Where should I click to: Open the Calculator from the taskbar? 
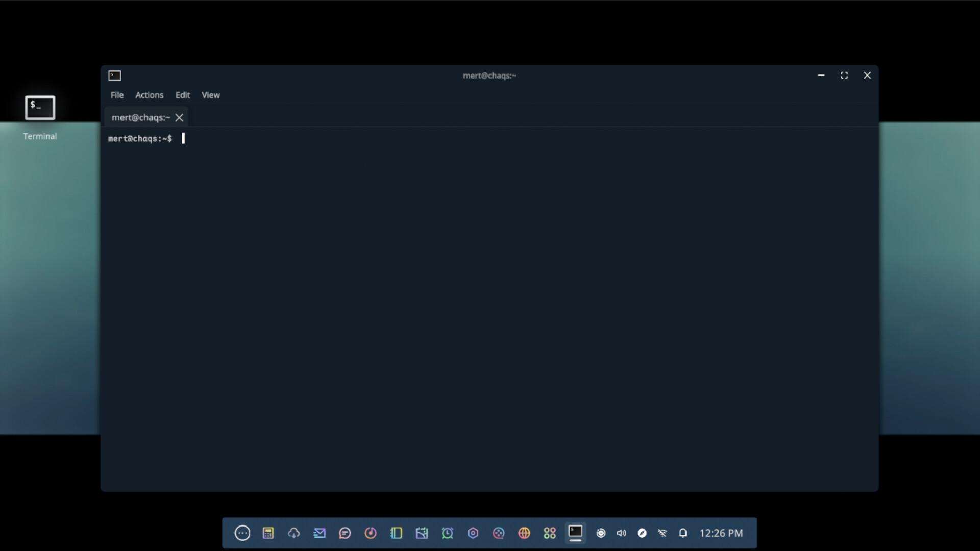pyautogui.click(x=268, y=533)
